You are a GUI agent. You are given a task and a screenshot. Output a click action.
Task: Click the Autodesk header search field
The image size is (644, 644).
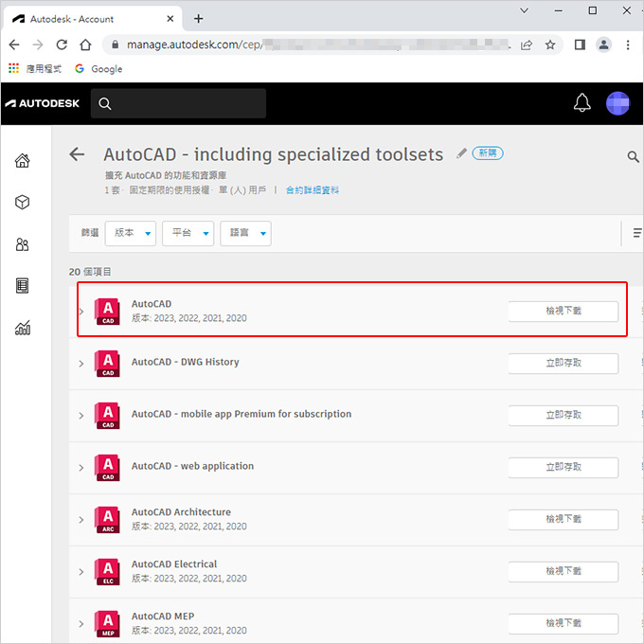point(178,103)
